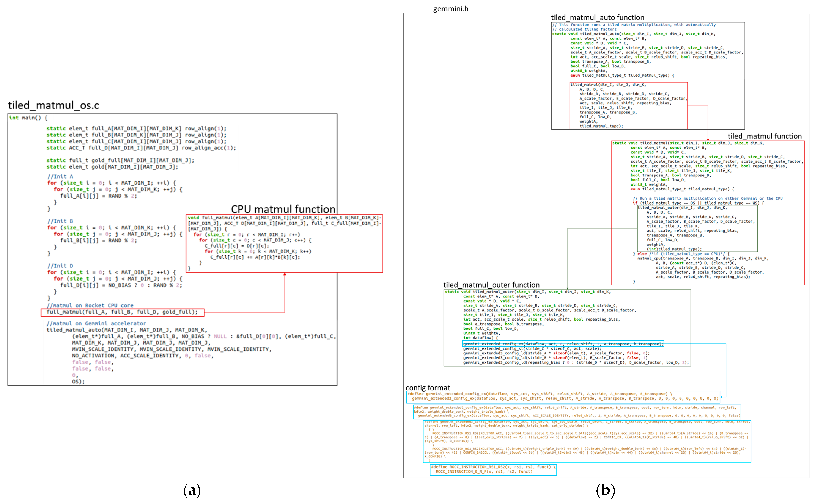Click the '//Init D' comment

[60, 266]
